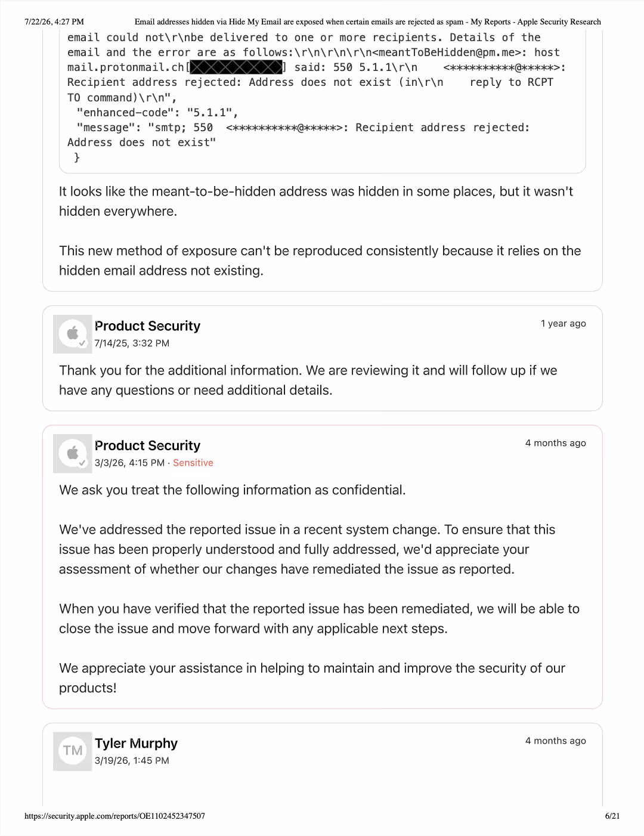Click the Sensitive label on the 3/3/26 comment

(193, 463)
